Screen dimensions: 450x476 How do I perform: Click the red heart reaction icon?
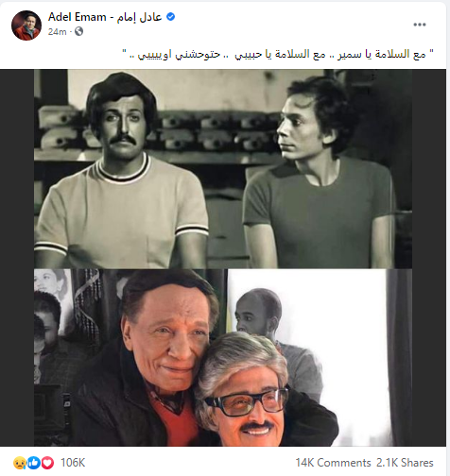47,463
